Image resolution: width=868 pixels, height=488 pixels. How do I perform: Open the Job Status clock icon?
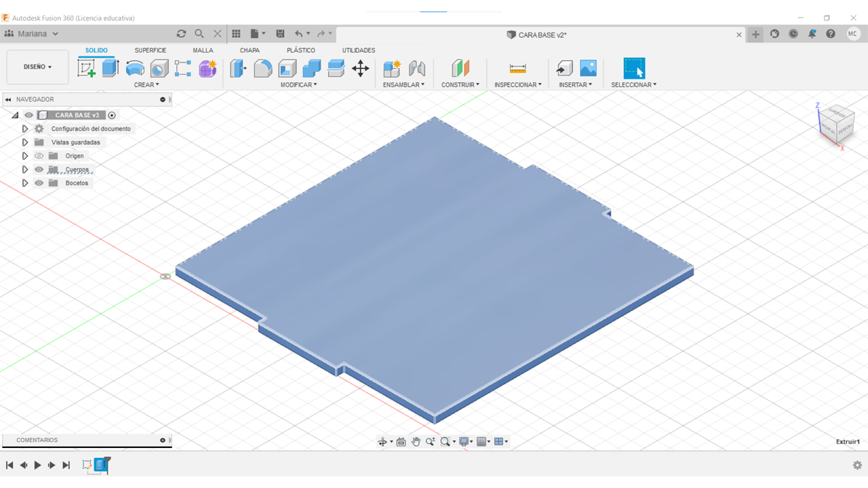point(793,34)
